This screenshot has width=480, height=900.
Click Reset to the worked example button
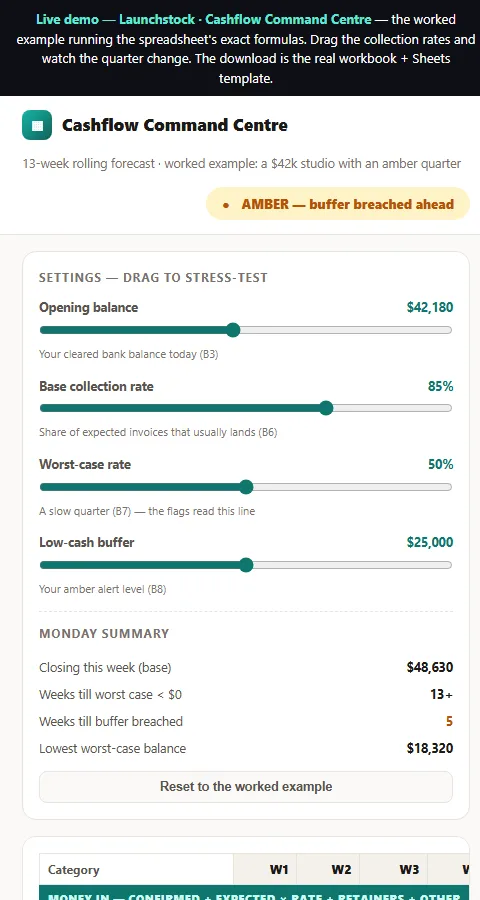[246, 786]
